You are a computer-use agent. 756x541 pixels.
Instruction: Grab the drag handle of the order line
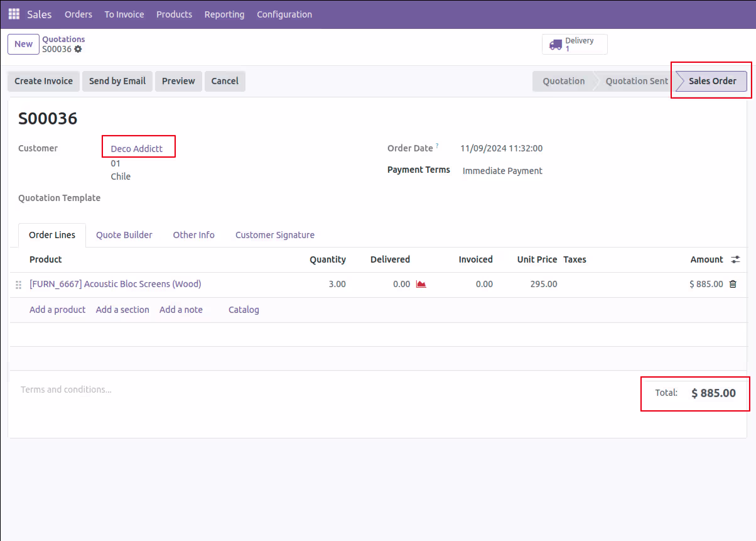[x=18, y=285]
